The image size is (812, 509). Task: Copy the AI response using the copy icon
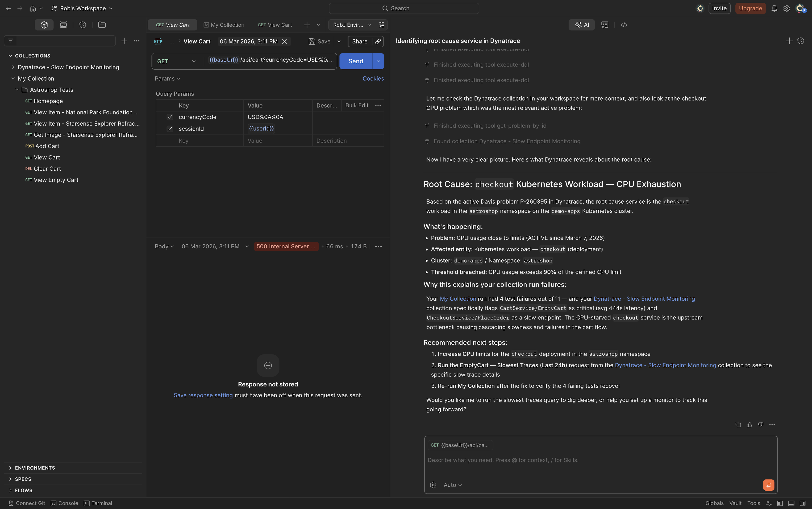click(738, 424)
